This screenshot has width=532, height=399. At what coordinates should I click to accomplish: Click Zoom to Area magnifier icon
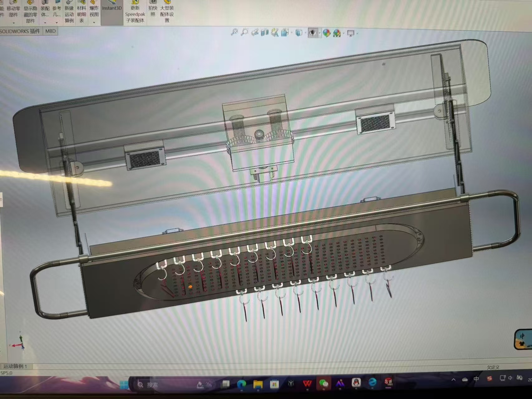click(x=245, y=32)
